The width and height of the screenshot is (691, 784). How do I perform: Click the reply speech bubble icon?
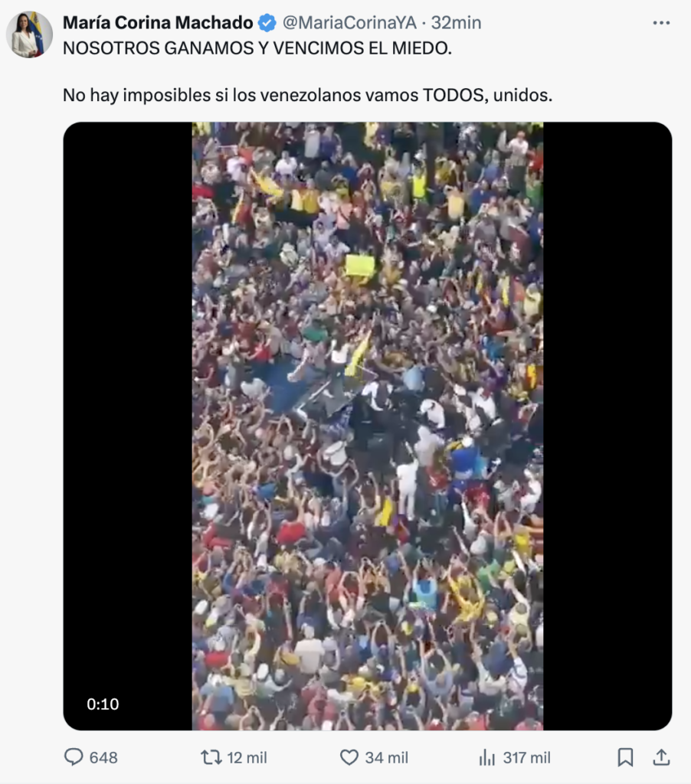(74, 757)
